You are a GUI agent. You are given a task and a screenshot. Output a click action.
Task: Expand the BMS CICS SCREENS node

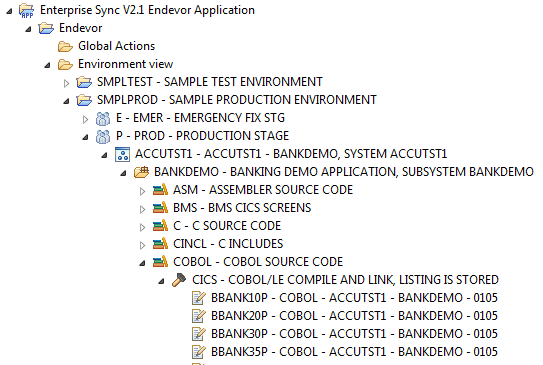point(142,209)
